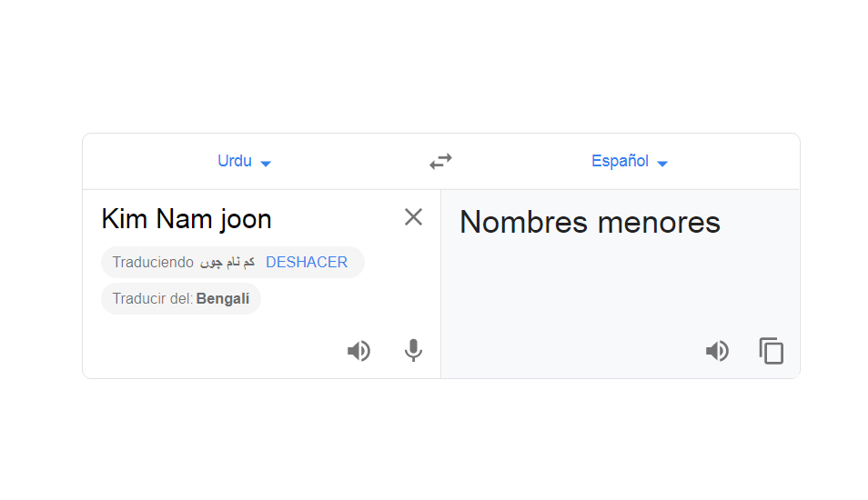Image resolution: width=868 pixels, height=500 pixels.
Task: Clear the source text with X
Action: pyautogui.click(x=413, y=217)
